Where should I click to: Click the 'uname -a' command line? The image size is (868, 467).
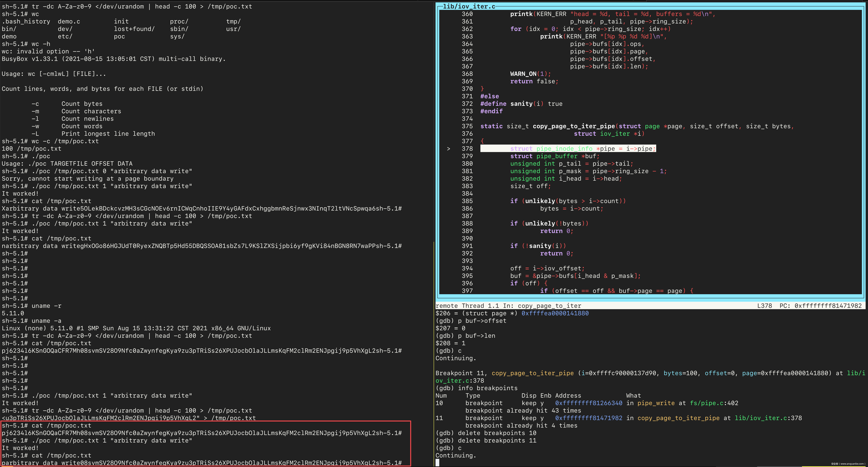[x=46, y=321]
